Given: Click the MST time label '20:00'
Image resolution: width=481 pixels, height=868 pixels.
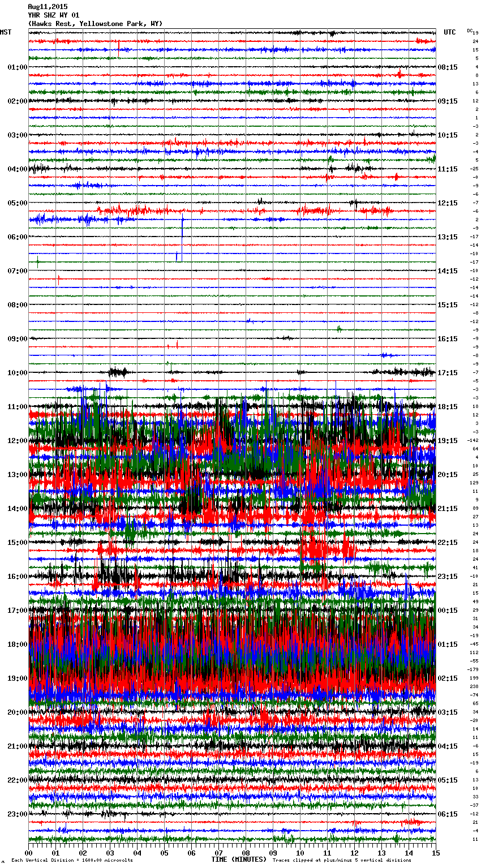Looking at the screenshot, I should click(x=18, y=712).
